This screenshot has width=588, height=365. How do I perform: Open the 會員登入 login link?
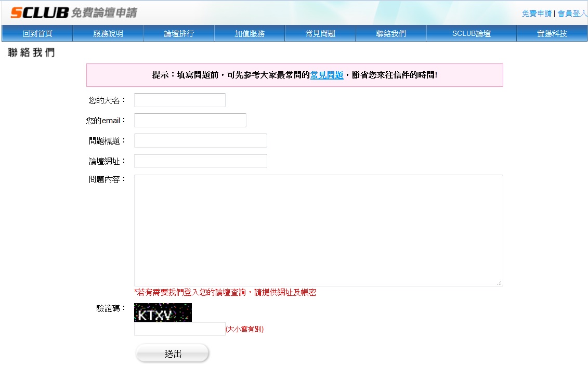point(572,14)
